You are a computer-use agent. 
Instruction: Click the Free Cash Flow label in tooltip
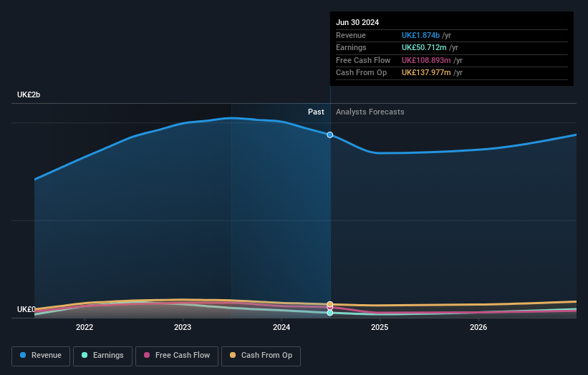click(363, 60)
